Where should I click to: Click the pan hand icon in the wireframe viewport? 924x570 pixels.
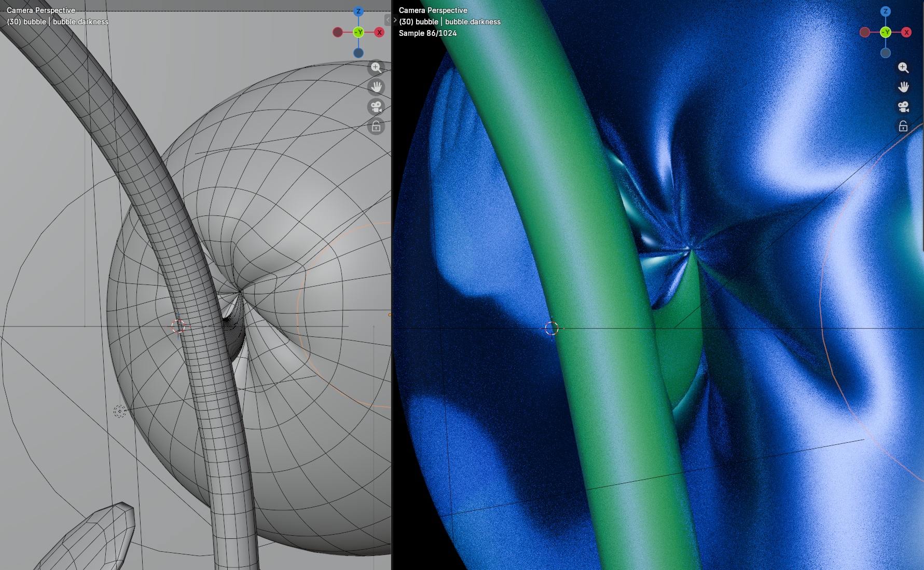376,87
